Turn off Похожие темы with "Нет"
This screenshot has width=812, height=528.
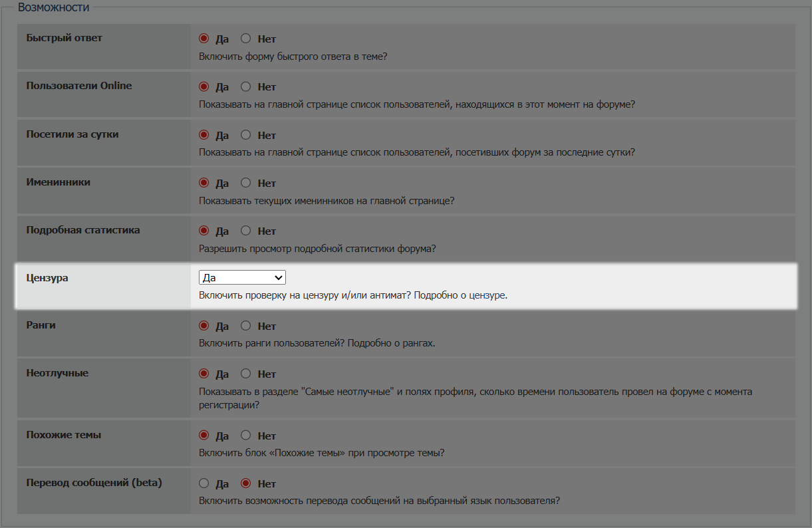(246, 436)
